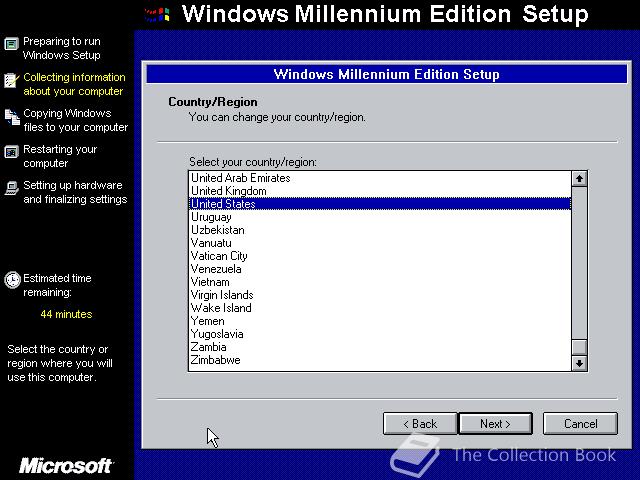Click the Preparing to run Windows Setup icon

(11, 44)
